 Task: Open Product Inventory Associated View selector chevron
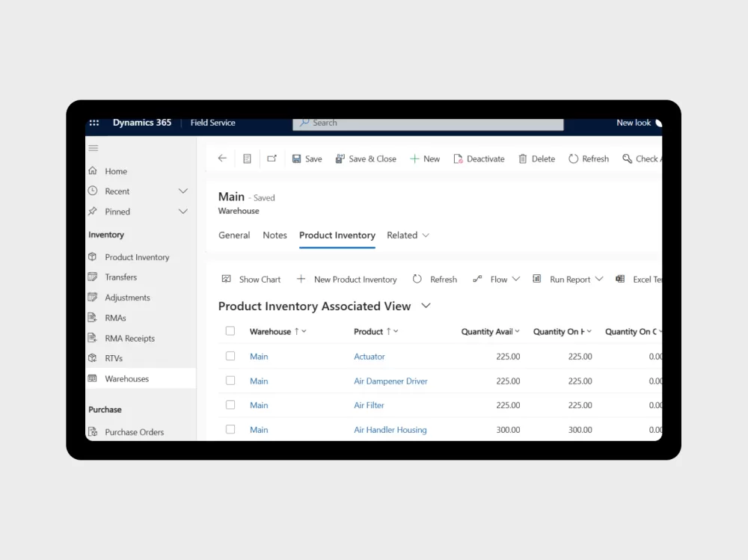point(426,306)
